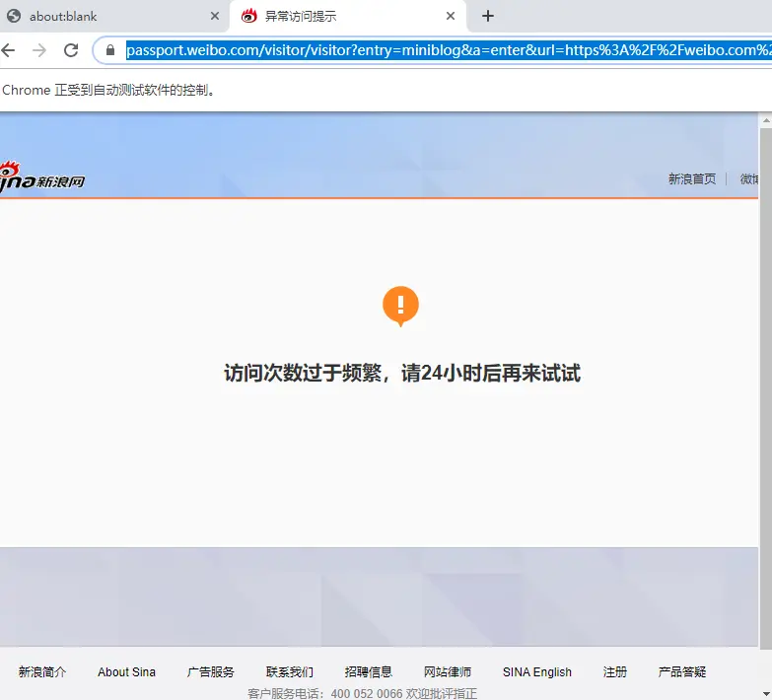The height and width of the screenshot is (700, 772).
Task: Click the lock site info icon
Action: click(110, 49)
